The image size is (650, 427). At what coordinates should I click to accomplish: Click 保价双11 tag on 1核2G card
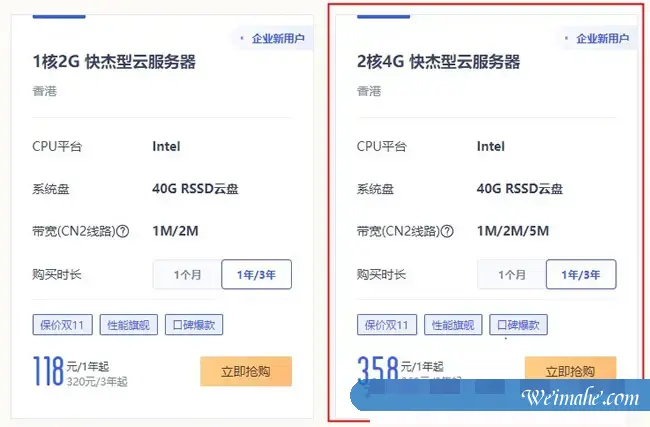(x=62, y=325)
